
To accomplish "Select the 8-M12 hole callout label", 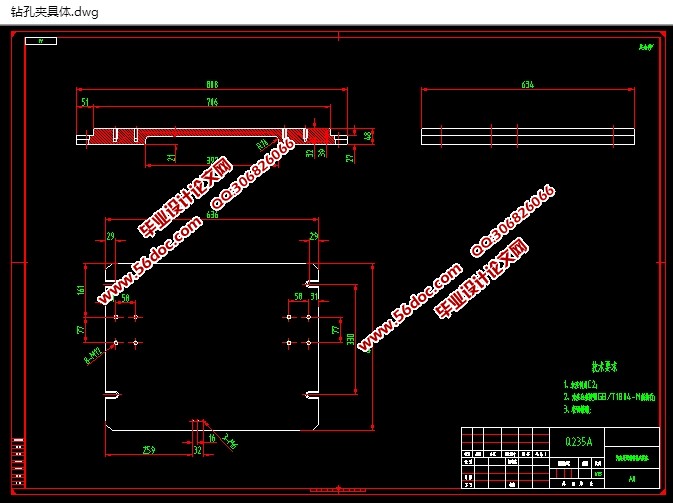I will [93, 353].
